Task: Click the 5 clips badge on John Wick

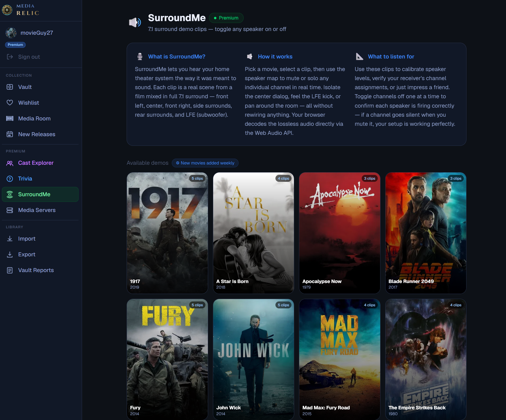Action: 283,305
